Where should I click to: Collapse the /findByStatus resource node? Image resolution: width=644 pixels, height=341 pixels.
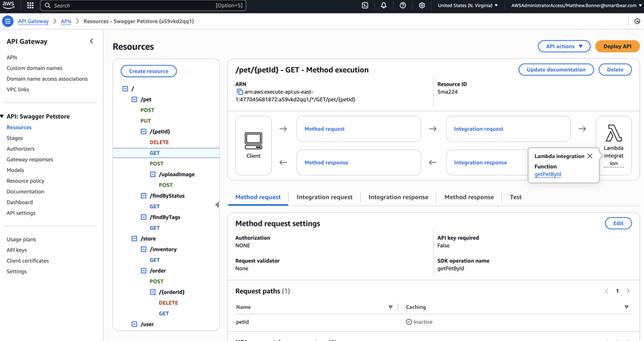tap(143, 196)
